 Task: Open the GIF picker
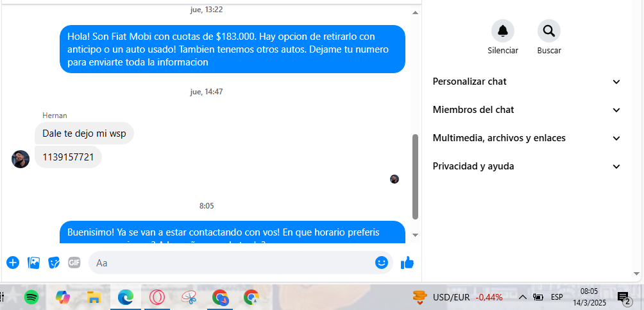[x=74, y=263]
